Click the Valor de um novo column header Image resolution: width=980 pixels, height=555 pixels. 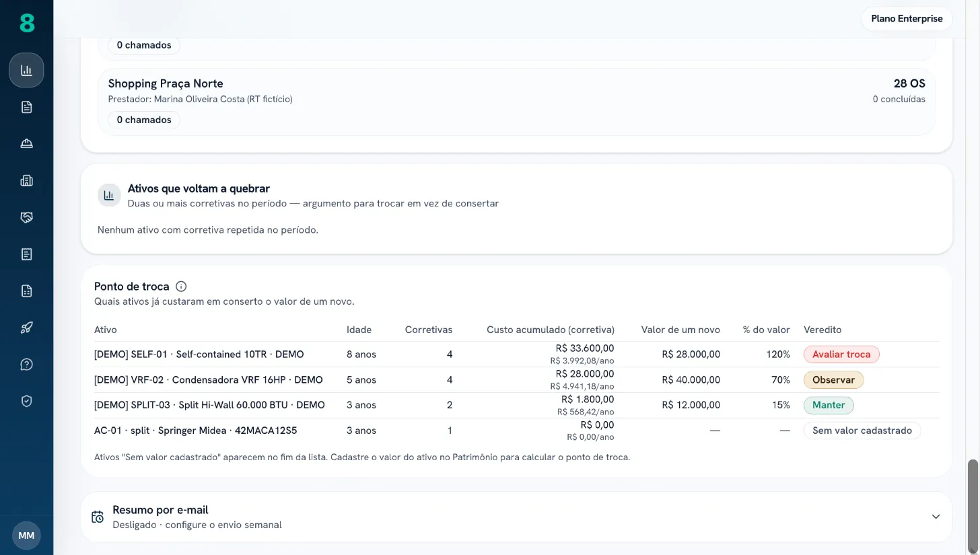pyautogui.click(x=680, y=330)
